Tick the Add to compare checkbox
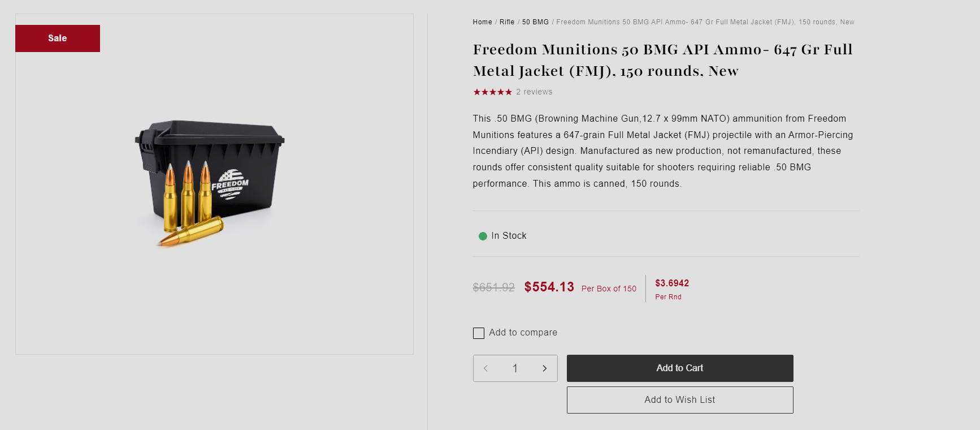The height and width of the screenshot is (430, 980). [x=479, y=333]
